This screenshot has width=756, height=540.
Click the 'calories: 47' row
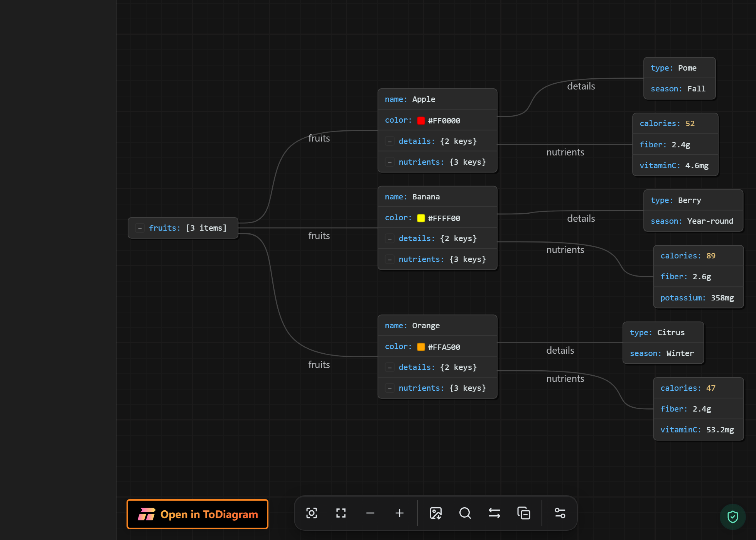699,388
